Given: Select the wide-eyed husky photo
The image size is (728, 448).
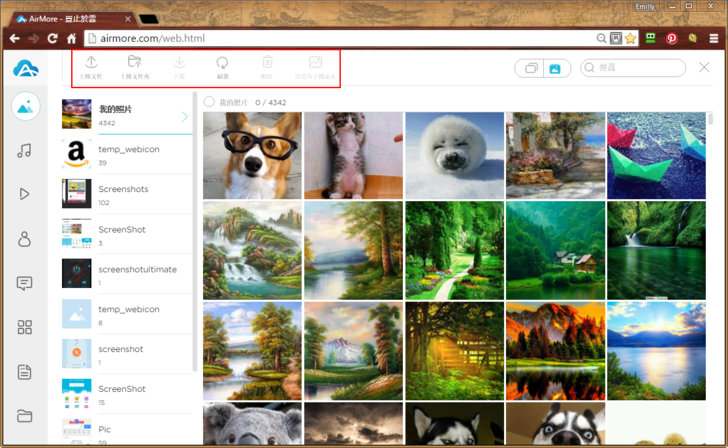Looking at the screenshot, I should point(556,423).
